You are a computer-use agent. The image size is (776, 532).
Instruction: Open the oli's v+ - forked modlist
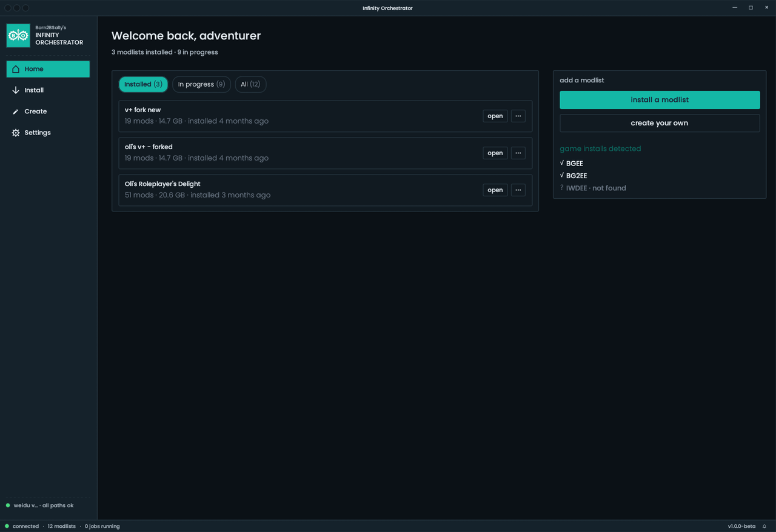pyautogui.click(x=495, y=153)
